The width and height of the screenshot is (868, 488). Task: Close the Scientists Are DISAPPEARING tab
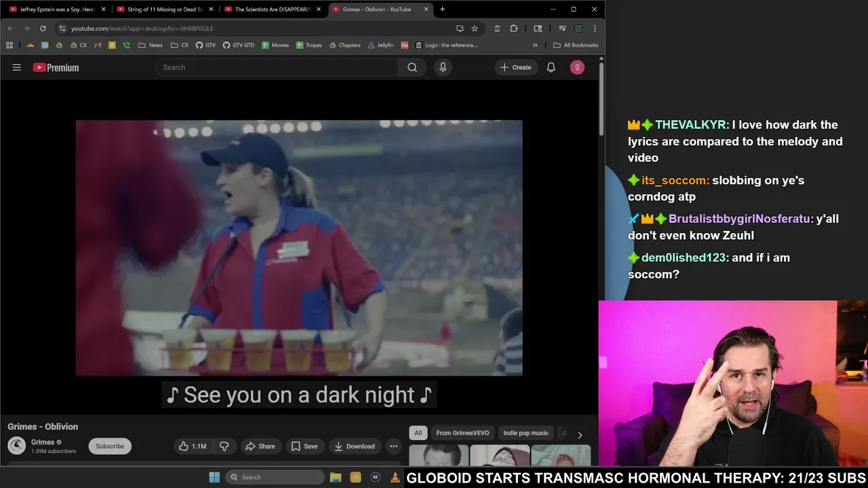tap(319, 9)
